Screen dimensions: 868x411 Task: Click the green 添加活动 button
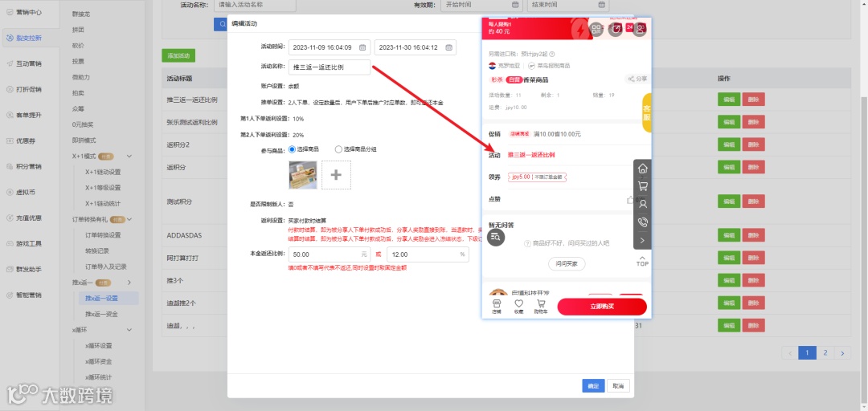(x=178, y=55)
